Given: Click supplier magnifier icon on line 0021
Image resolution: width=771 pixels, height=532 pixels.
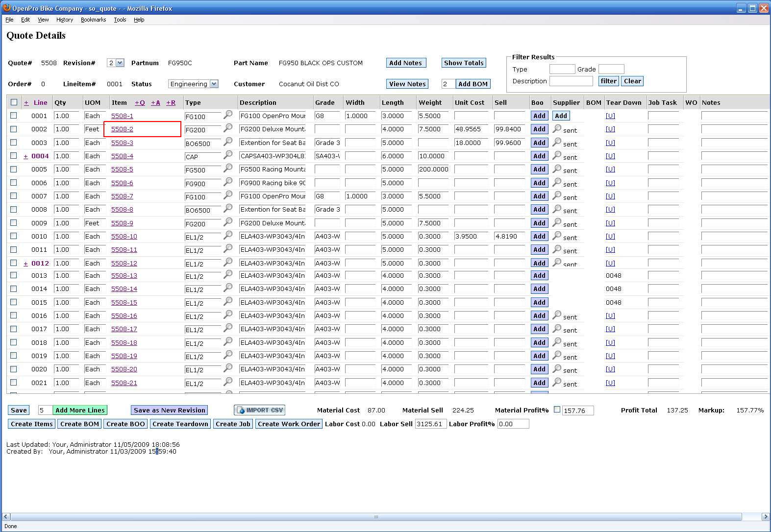Looking at the screenshot, I should (x=557, y=382).
